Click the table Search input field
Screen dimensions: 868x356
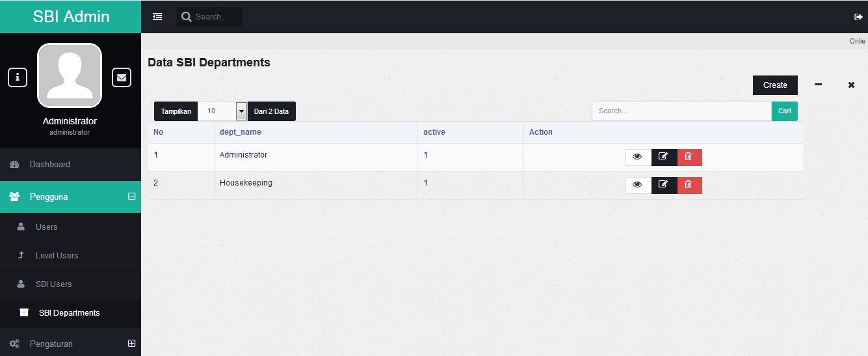click(681, 111)
